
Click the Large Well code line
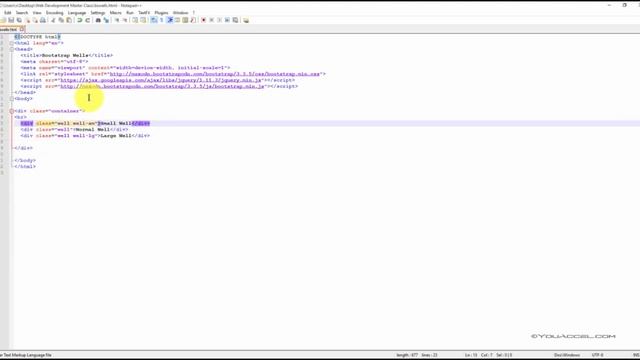point(85,136)
